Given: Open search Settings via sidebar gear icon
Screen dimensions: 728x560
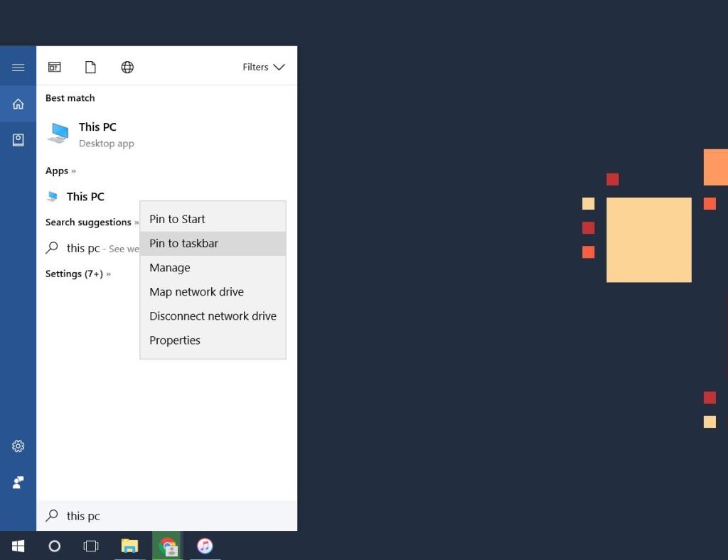Looking at the screenshot, I should point(18,446).
